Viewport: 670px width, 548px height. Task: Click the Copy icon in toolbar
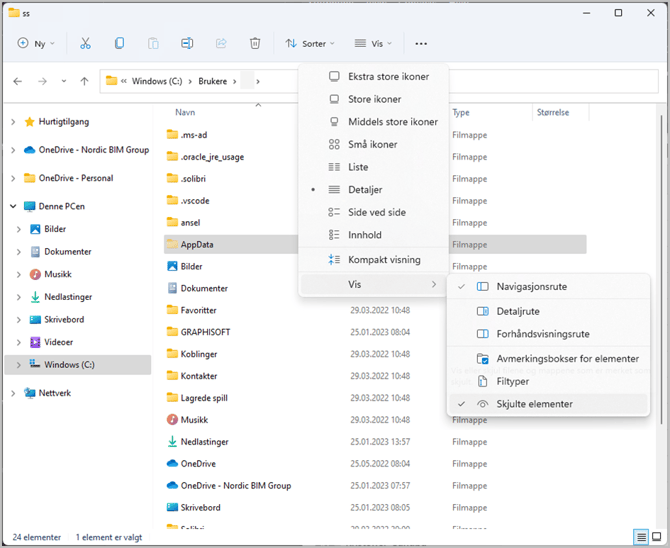[x=120, y=44]
